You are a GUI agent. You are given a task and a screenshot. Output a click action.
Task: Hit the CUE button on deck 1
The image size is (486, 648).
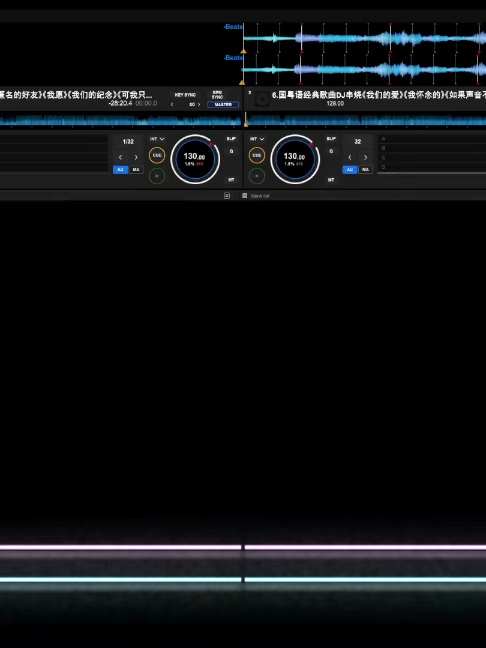[x=157, y=155]
